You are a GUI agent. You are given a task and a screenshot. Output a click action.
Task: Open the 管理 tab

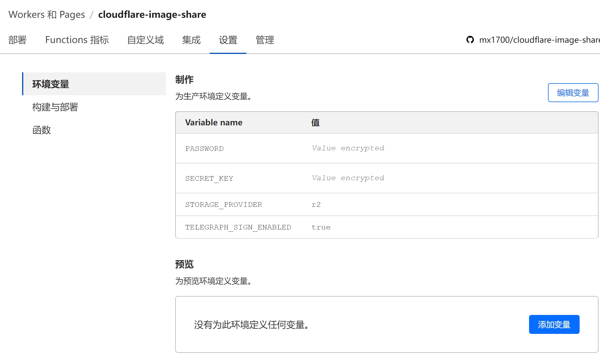(x=265, y=40)
